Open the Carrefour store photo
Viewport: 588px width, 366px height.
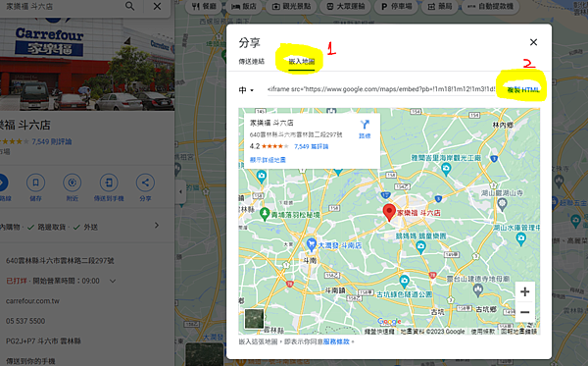(x=87, y=64)
